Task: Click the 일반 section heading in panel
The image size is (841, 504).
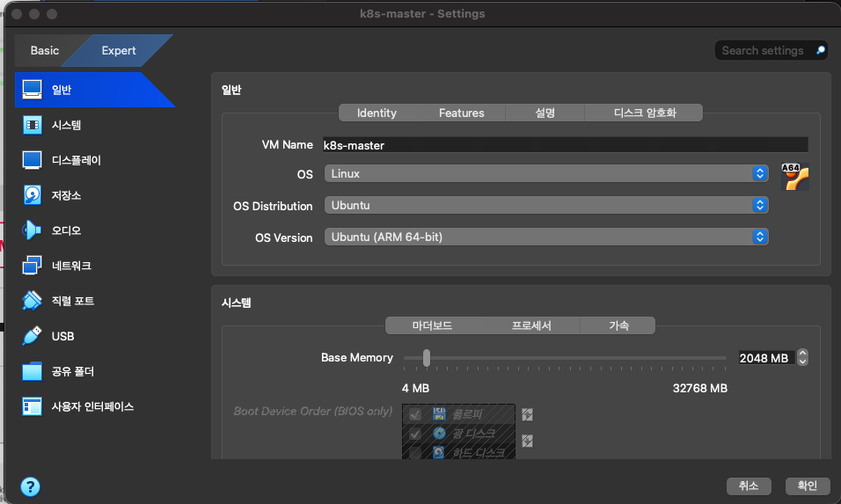Action: point(231,90)
